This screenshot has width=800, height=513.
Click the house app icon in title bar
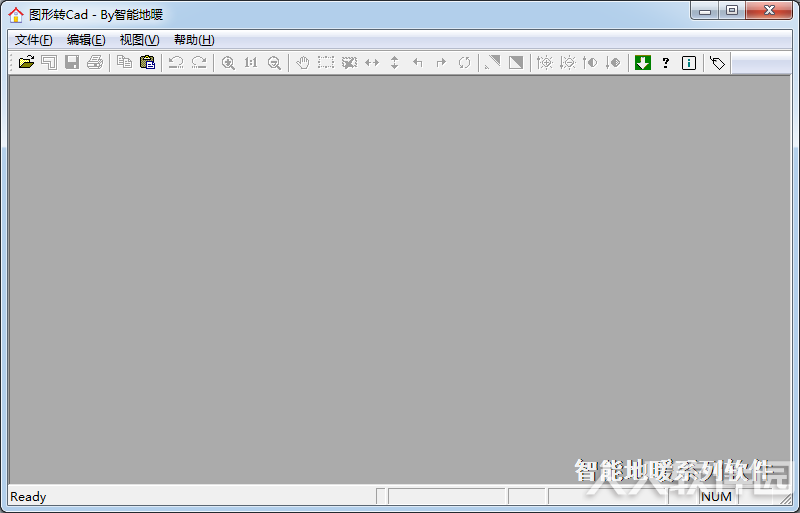click(x=16, y=15)
